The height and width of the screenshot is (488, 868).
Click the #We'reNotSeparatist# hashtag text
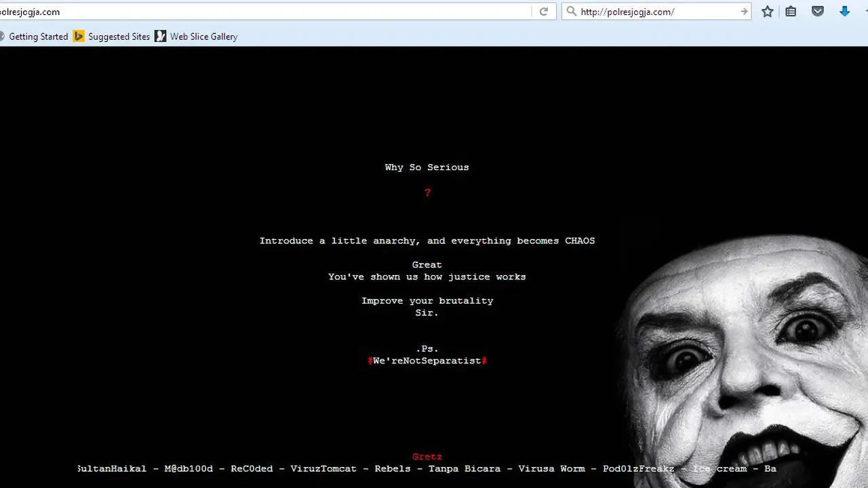(427, 361)
